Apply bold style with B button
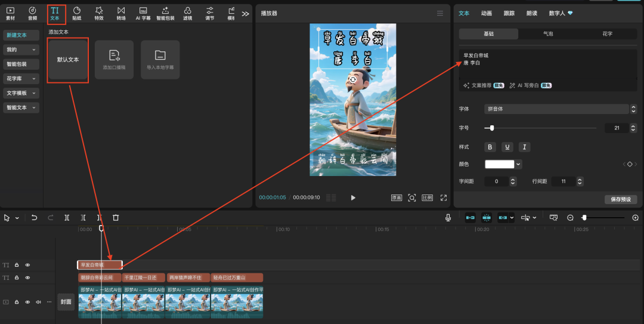Screen dimensions: 644x324 click(491, 147)
